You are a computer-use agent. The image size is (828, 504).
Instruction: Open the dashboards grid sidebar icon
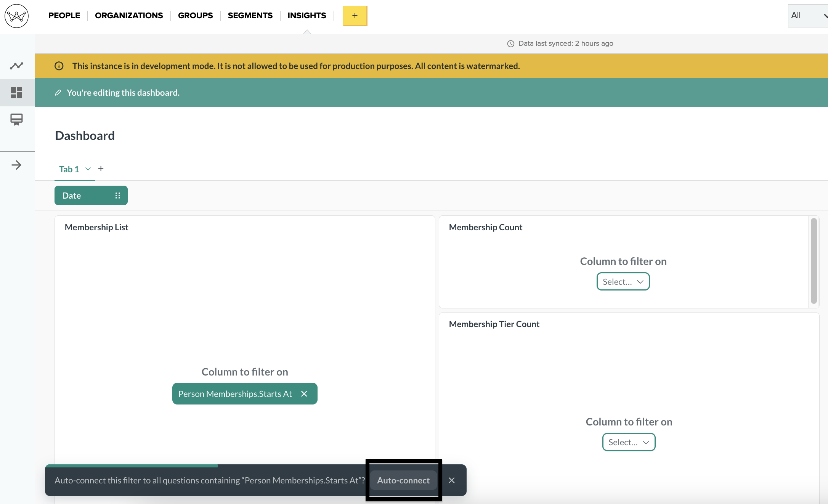pyautogui.click(x=16, y=92)
